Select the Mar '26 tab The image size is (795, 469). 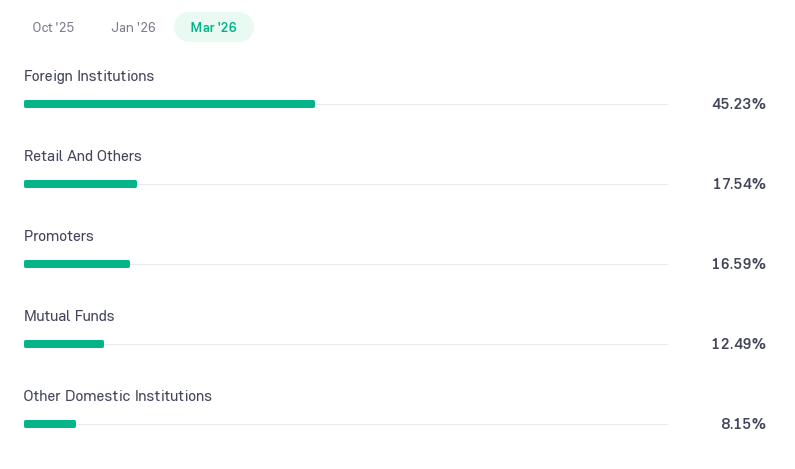(x=213, y=27)
